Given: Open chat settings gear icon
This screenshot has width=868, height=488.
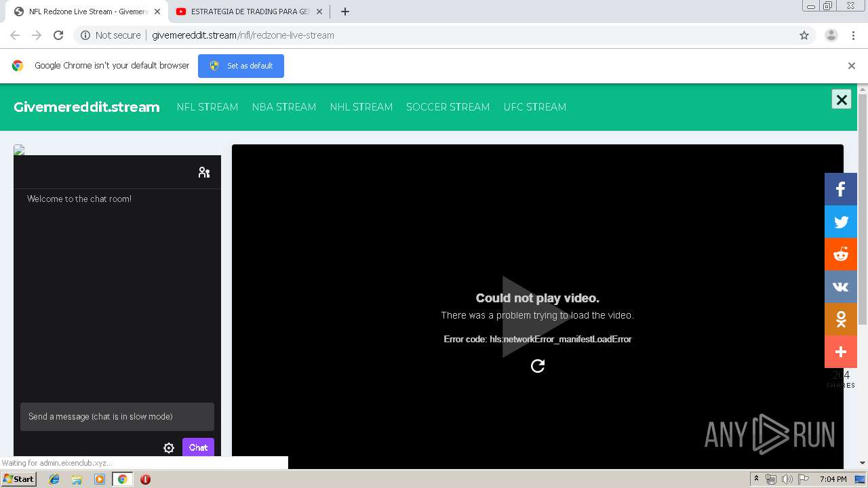Looking at the screenshot, I should (169, 447).
